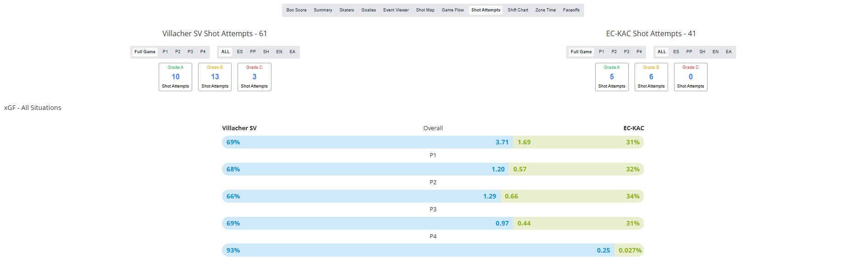Filter EC-KAC shots by SH
Image resolution: width=868 pixels, height=270 pixels.
(x=702, y=52)
